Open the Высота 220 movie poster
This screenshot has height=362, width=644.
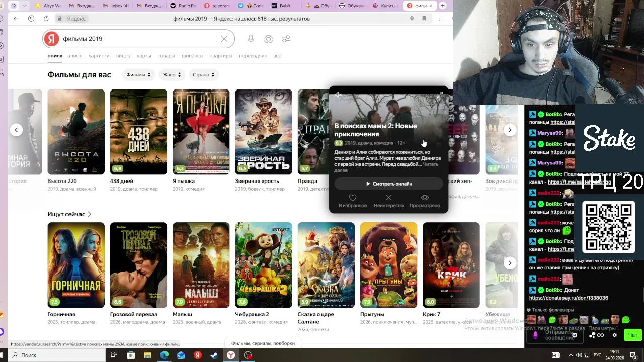pyautogui.click(x=76, y=132)
